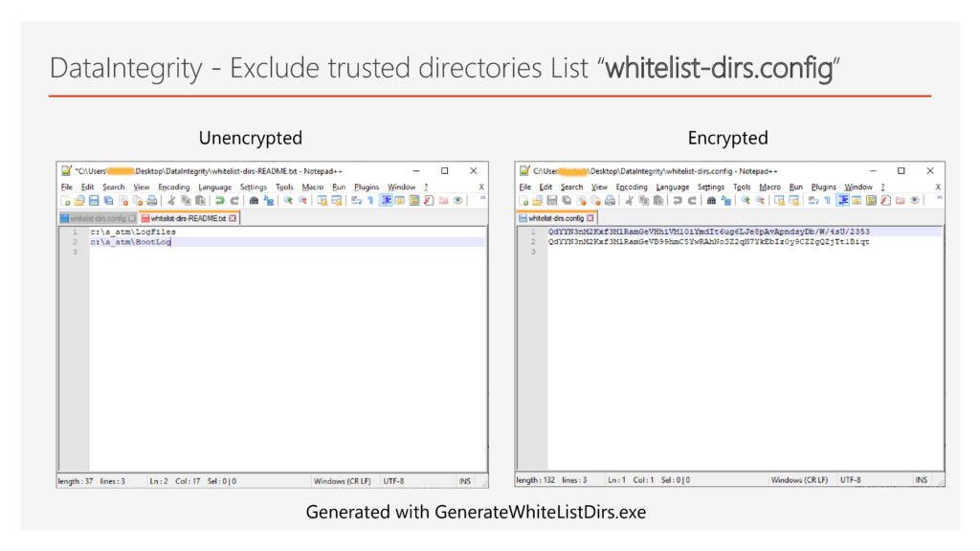Switch to the whitelist-dirs.config tab in the left window
Viewport: 980px width, 551px height.
[x=97, y=218]
